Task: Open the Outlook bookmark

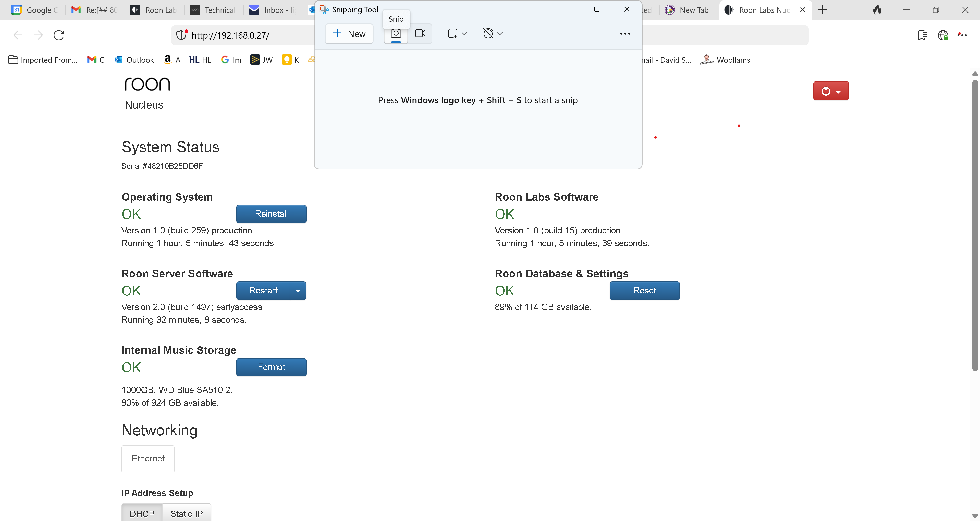Action: tap(134, 60)
